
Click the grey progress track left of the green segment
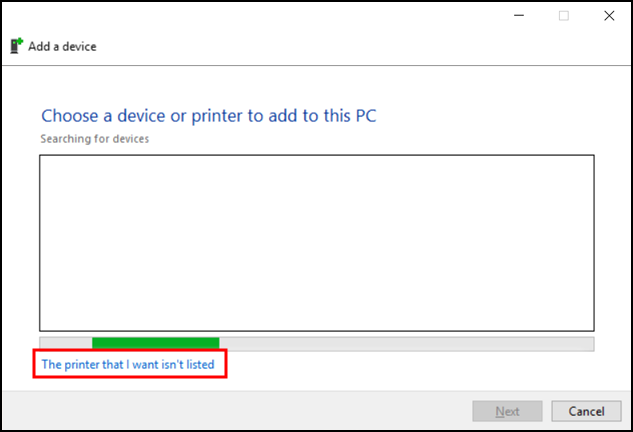coord(66,343)
